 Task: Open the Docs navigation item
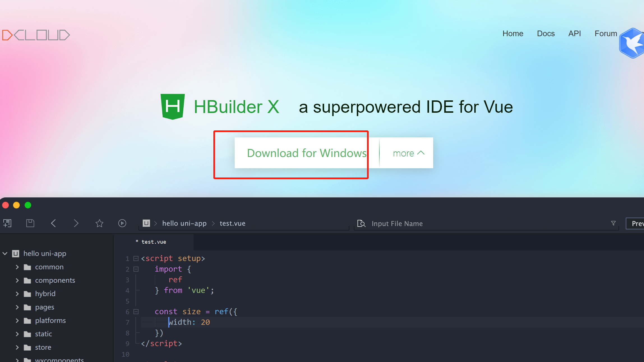point(546,34)
